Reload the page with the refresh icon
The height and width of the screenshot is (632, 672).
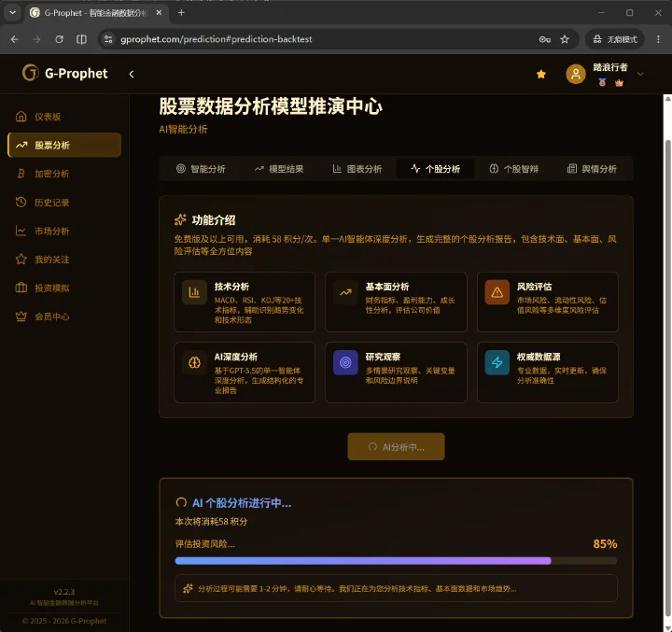59,39
